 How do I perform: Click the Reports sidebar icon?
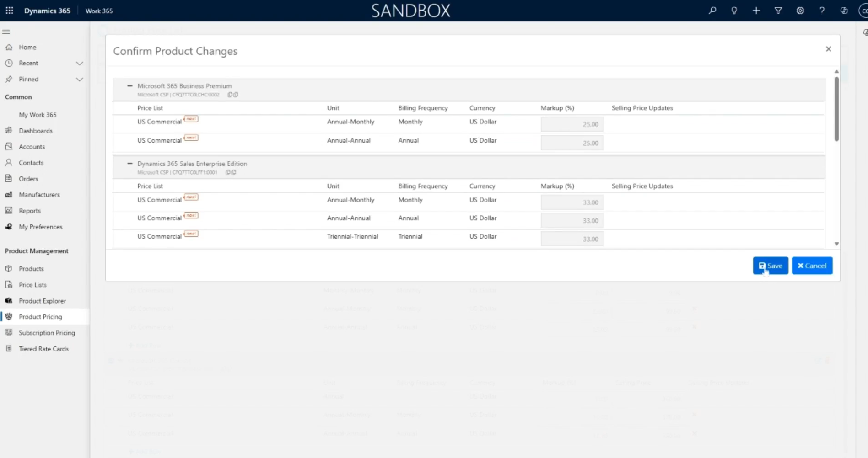tap(9, 211)
